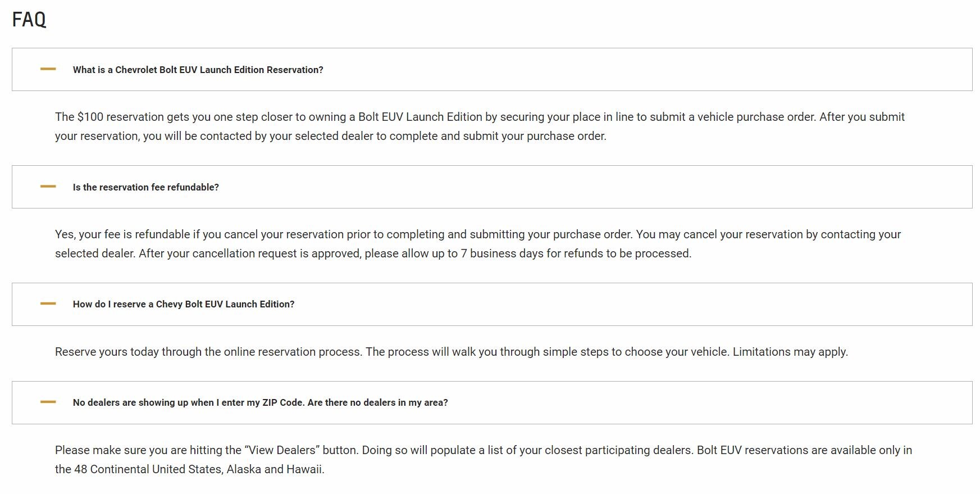Screen dimensions: 980x494
Task: Click the "48 Continental United States" text
Action: pos(148,469)
